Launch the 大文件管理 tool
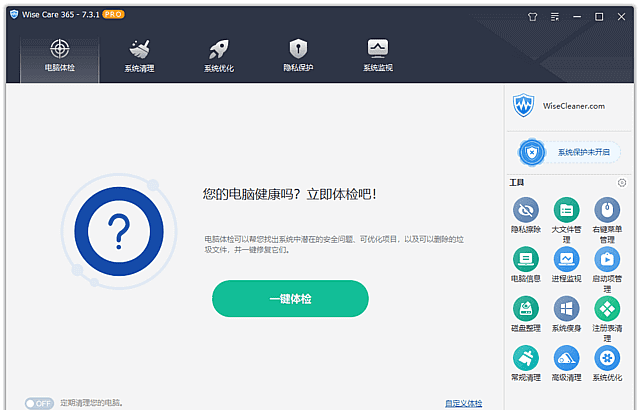The height and width of the screenshot is (410, 640). coord(566,220)
